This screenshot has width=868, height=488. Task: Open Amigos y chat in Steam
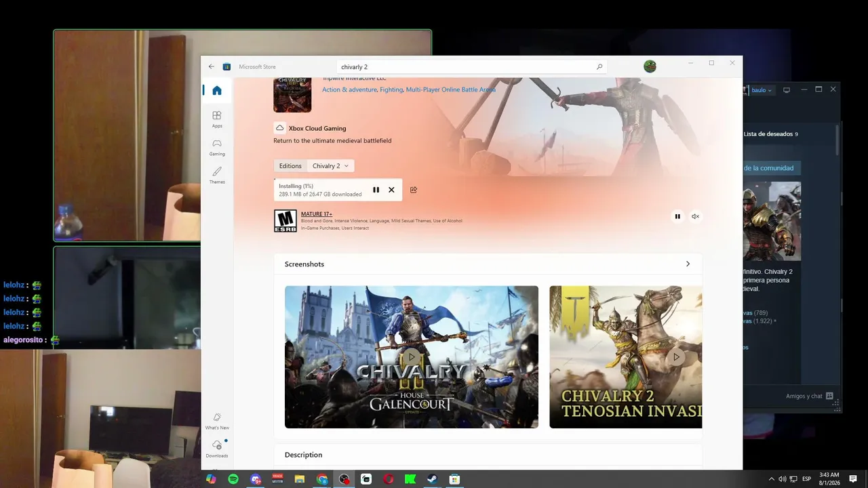(x=810, y=396)
